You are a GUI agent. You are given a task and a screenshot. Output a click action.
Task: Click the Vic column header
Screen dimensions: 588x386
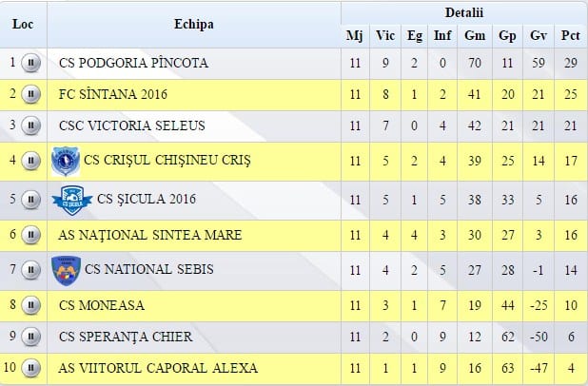[385, 36]
